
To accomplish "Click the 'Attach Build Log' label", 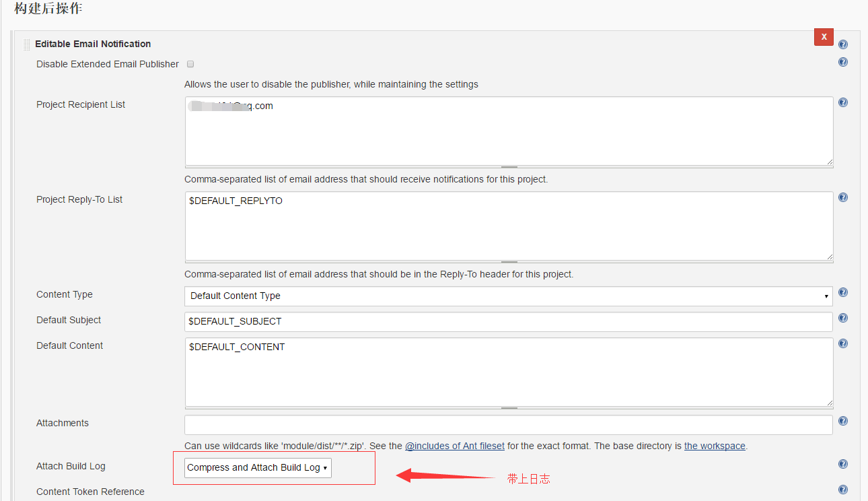I will [x=71, y=466].
